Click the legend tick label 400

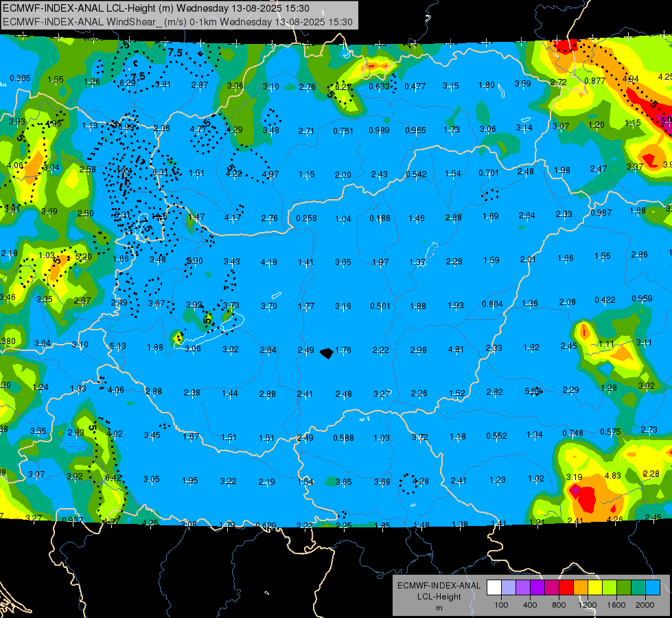pos(530,605)
